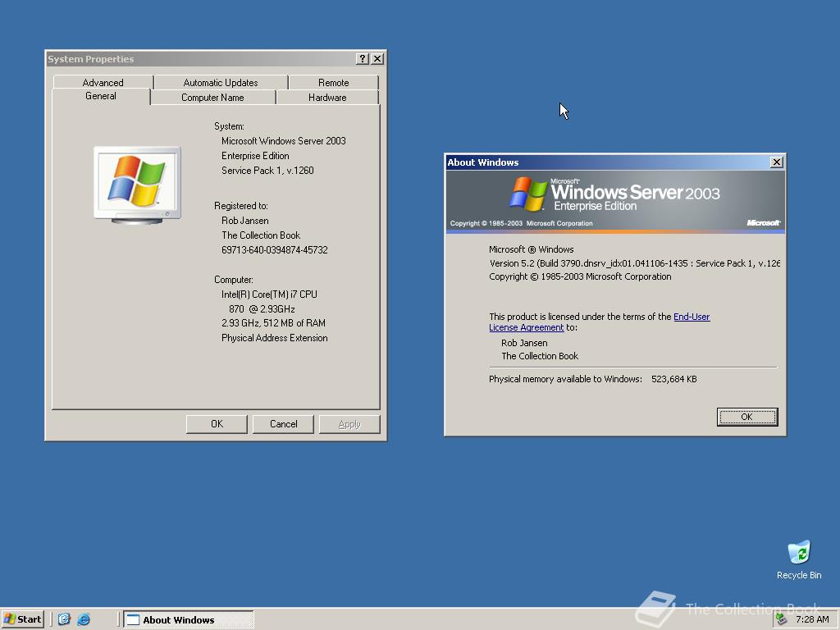Click the System Properties title bar
840x630 pixels.
[201, 59]
